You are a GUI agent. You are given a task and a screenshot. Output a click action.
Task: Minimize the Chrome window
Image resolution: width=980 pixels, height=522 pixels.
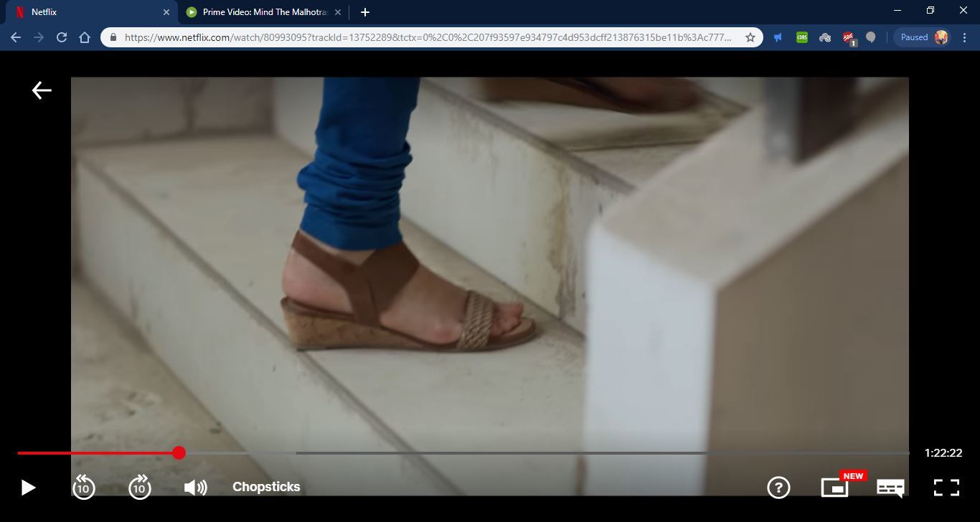click(897, 11)
